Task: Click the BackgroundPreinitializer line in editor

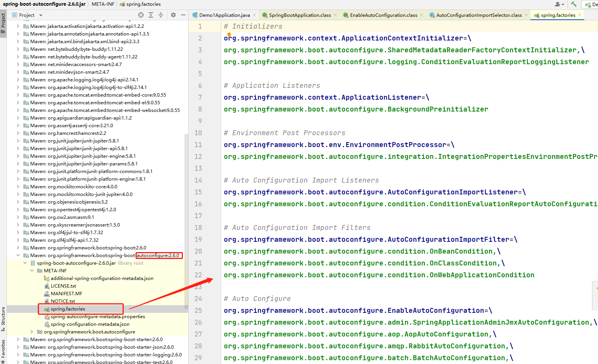Action: click(356, 109)
